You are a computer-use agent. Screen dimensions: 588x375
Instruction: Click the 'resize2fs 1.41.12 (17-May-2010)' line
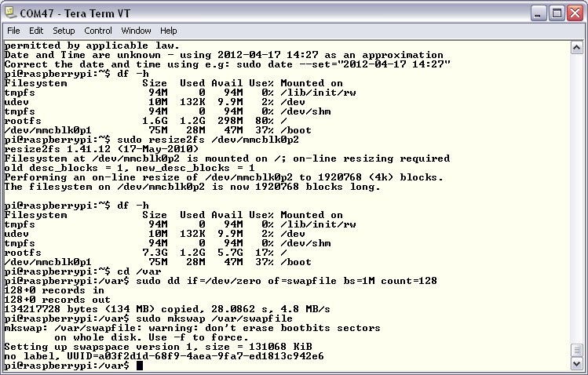click(x=101, y=149)
